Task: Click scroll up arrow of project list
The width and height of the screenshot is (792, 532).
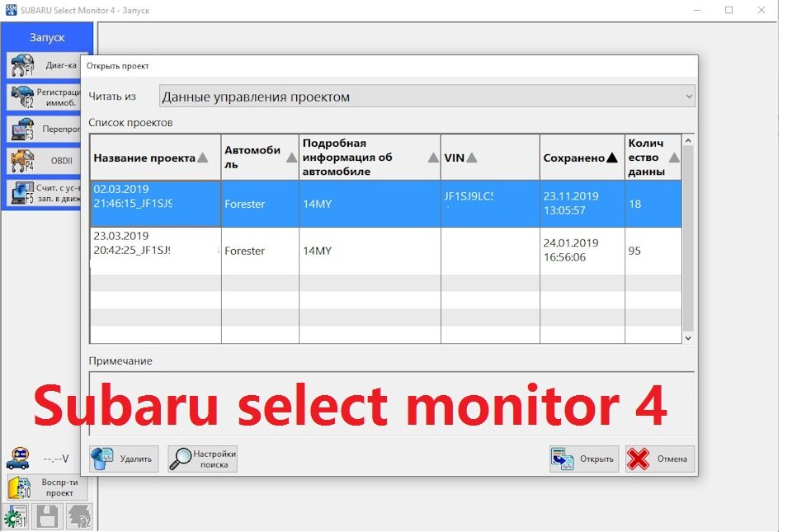Action: coord(688,140)
